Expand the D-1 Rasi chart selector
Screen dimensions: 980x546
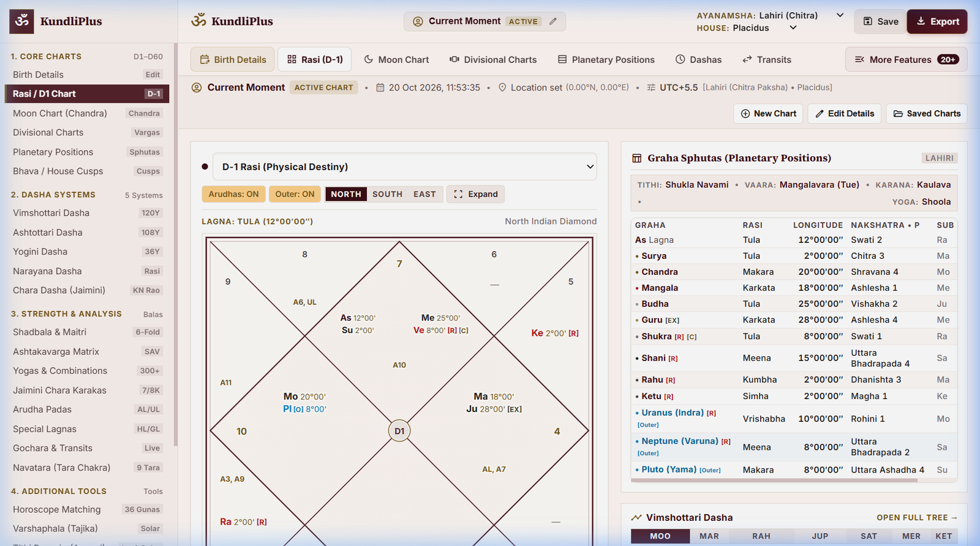coord(405,166)
